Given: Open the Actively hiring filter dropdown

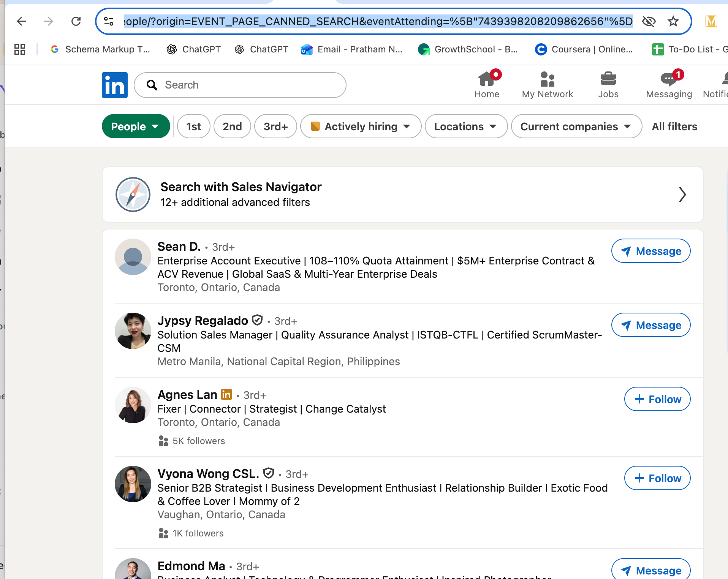Looking at the screenshot, I should coord(361,127).
